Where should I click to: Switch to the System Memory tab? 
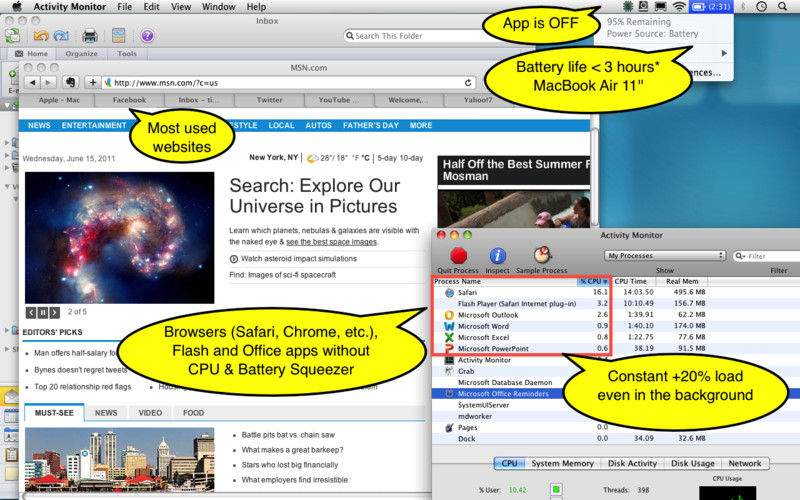coord(562,463)
